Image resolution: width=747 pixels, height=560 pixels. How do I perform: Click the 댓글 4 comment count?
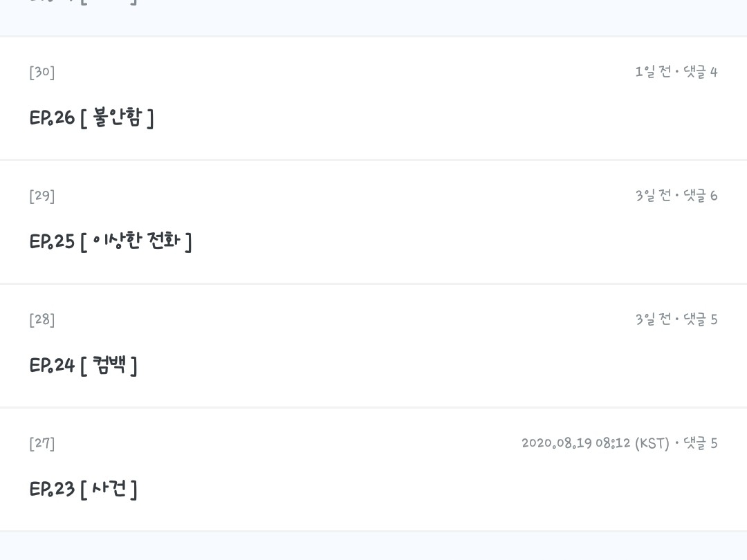pos(700,72)
